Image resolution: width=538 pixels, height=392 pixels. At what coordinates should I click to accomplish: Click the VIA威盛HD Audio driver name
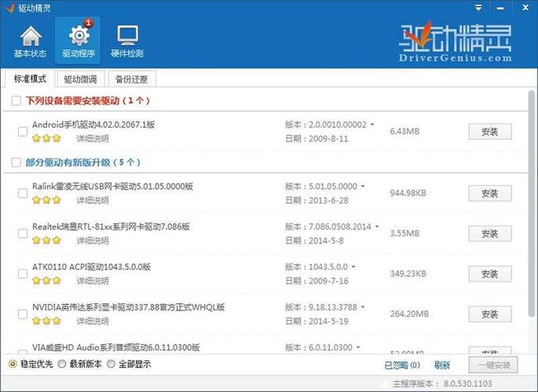[x=116, y=348]
